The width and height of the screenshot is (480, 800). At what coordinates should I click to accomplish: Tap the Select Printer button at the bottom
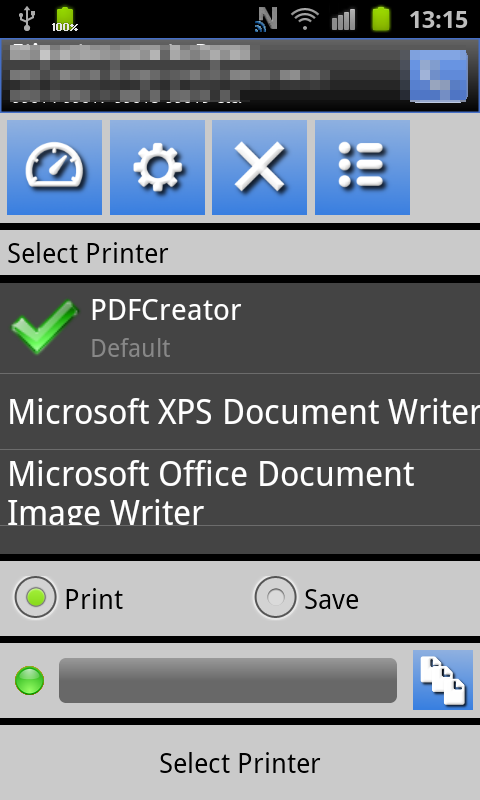tap(240, 763)
